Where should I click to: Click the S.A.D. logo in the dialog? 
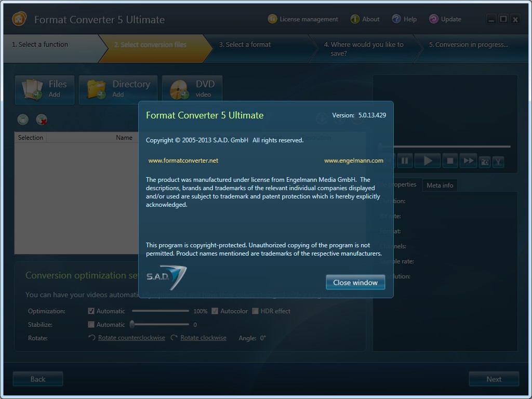pos(166,277)
